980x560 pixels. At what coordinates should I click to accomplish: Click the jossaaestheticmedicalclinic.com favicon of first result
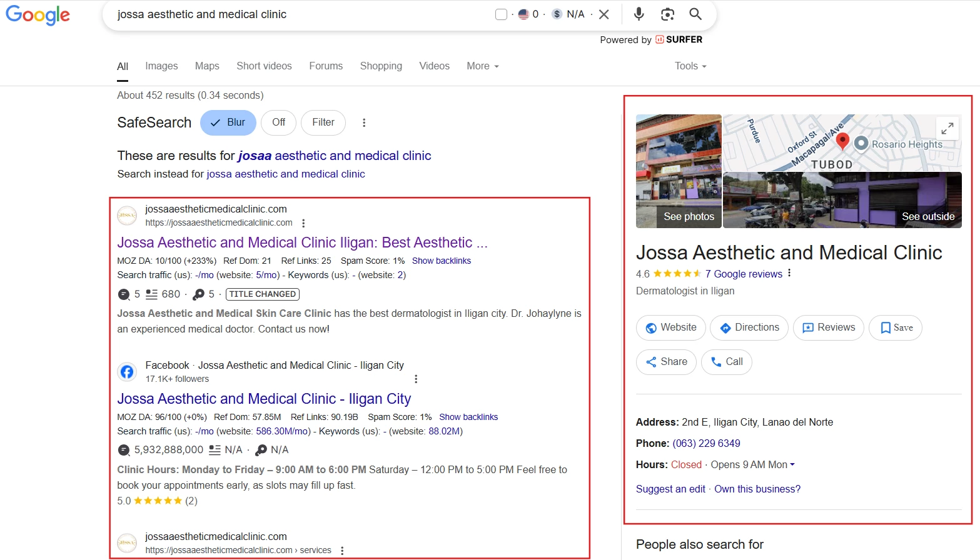(127, 216)
